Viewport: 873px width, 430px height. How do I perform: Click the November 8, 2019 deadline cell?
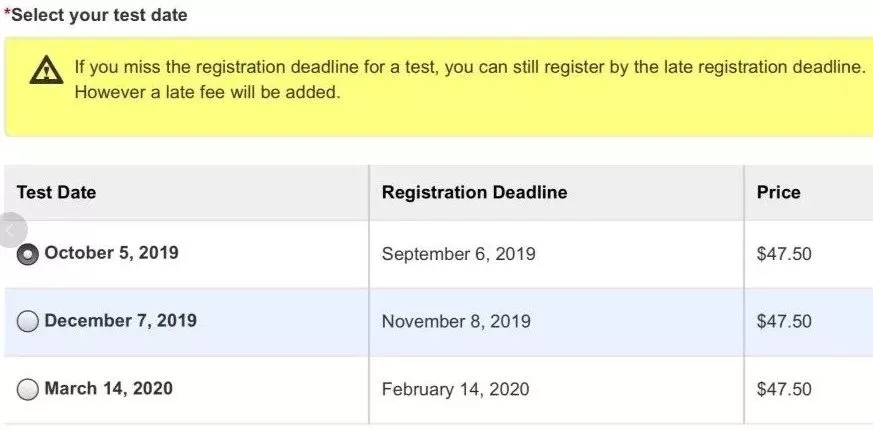tap(456, 321)
